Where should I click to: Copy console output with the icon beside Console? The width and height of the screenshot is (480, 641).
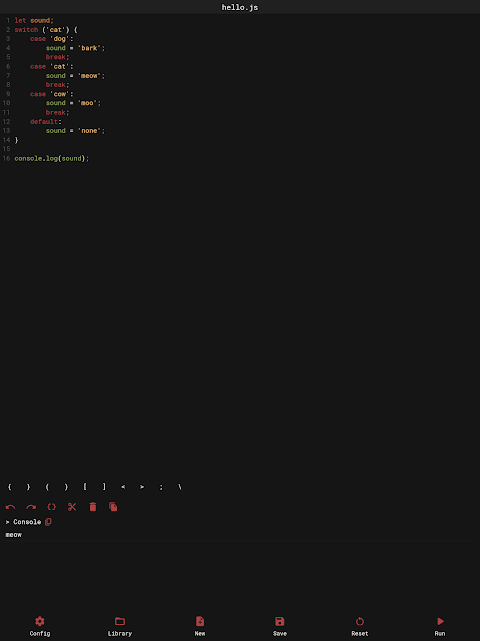coord(48,522)
